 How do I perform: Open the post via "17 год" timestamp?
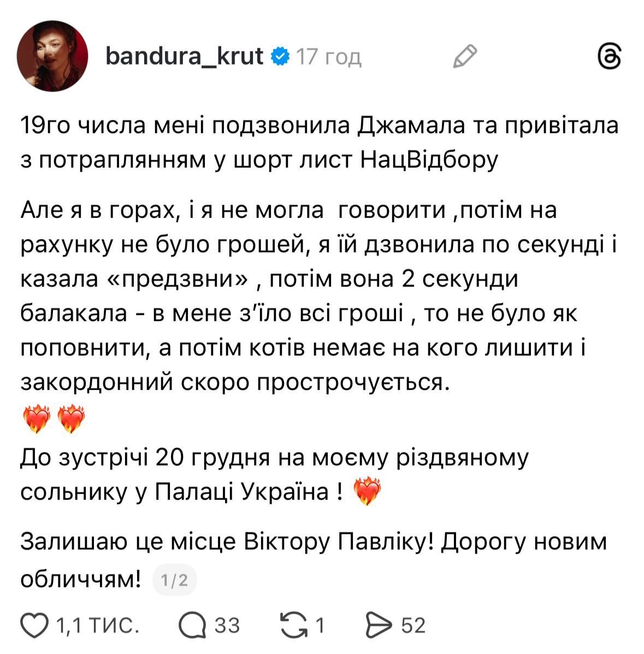tap(328, 56)
